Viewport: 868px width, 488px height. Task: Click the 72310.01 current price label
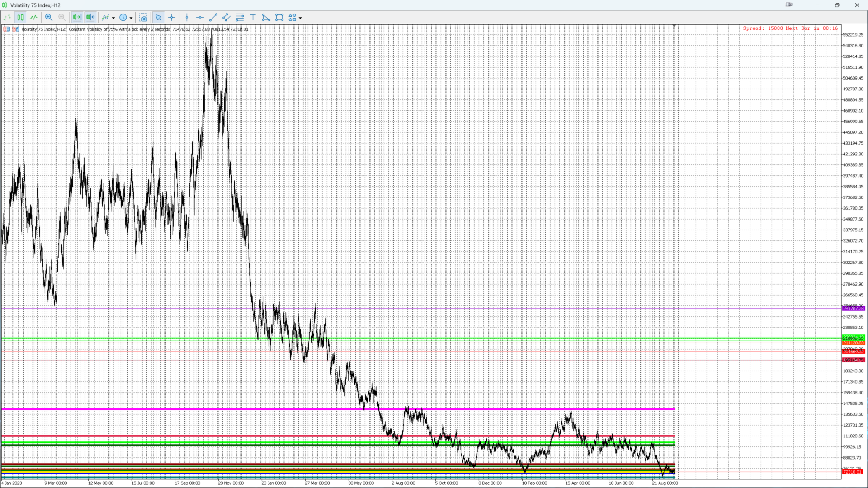click(x=852, y=472)
